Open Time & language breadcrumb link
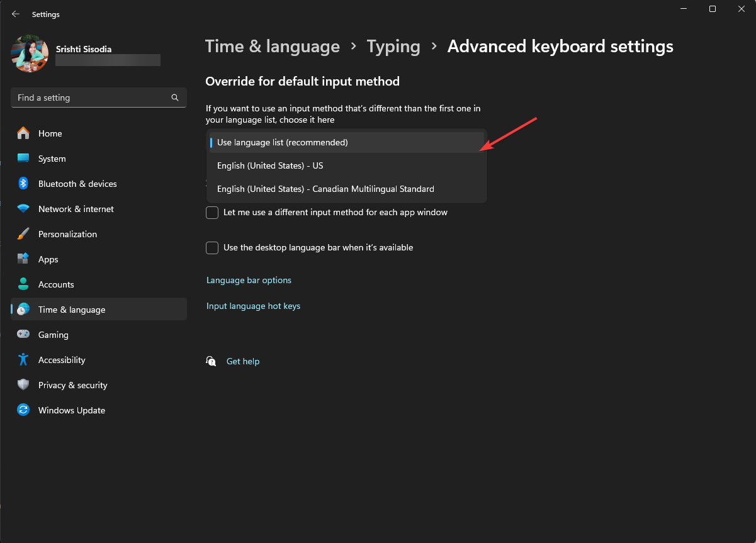 (x=272, y=46)
